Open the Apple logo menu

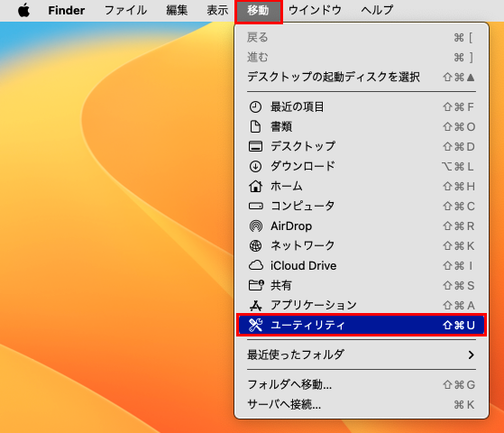click(x=23, y=10)
